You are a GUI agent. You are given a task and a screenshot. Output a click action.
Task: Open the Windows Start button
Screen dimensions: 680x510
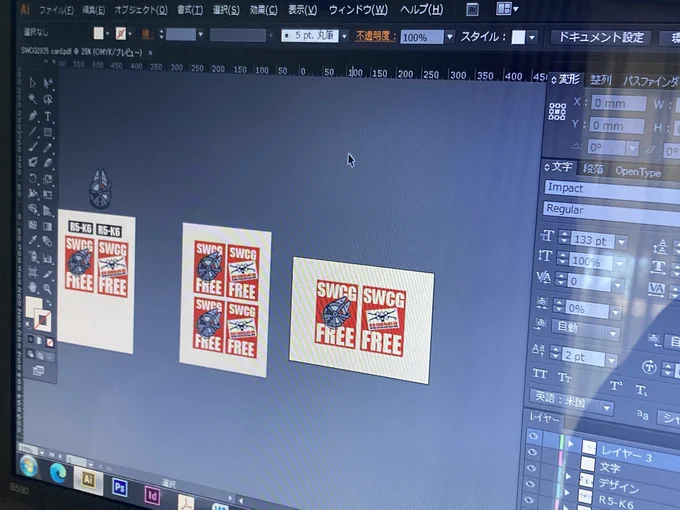[x=28, y=467]
